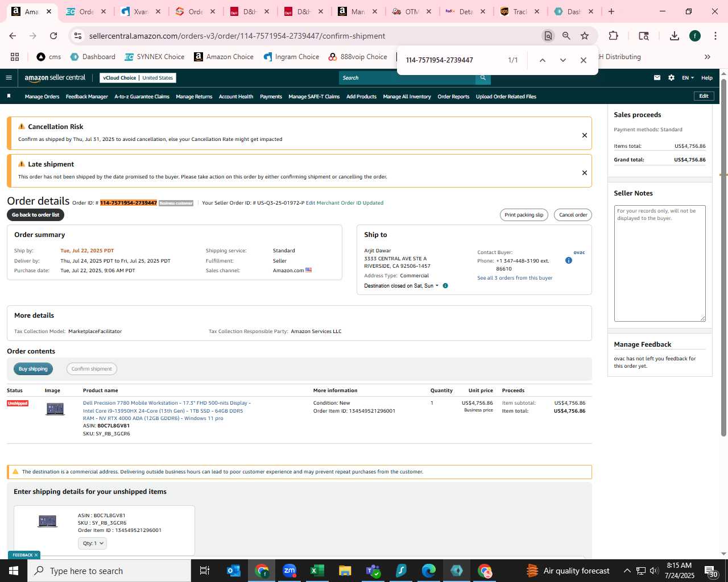Open the browser downloads icon
This screenshot has width=728, height=582.
coord(675,36)
